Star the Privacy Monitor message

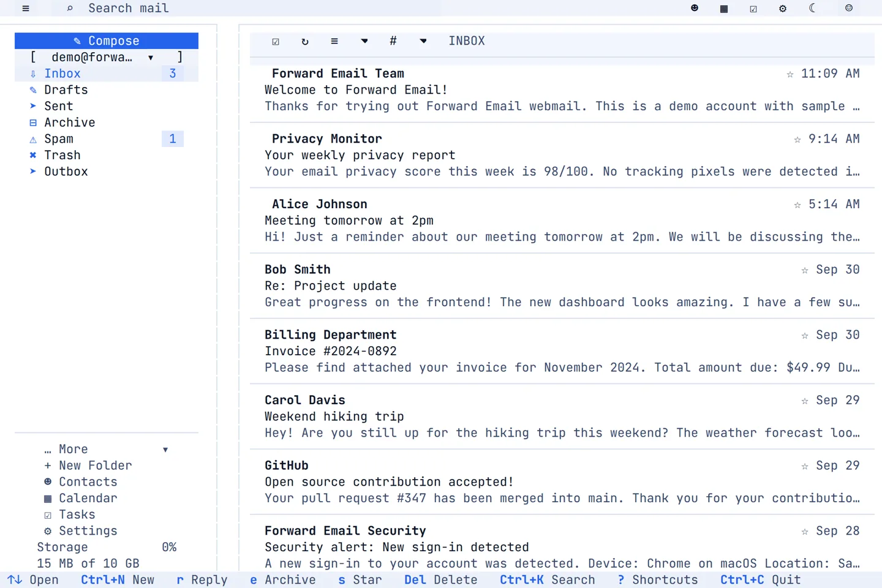(797, 140)
